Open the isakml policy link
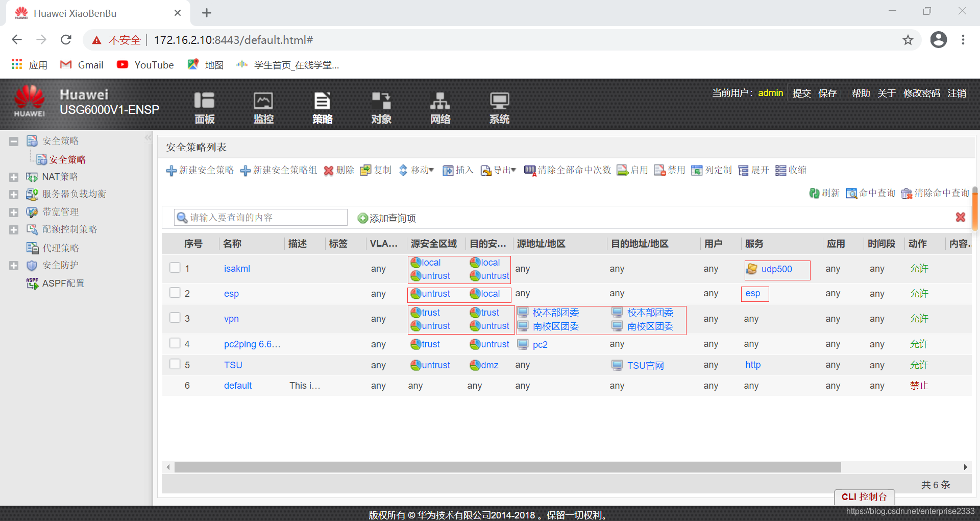 click(237, 269)
